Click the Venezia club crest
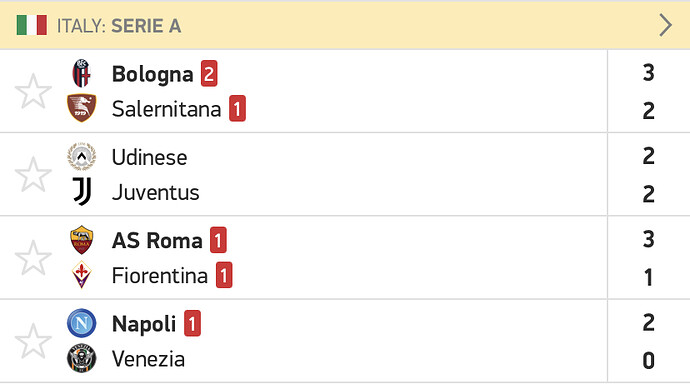The width and height of the screenshot is (690, 384). click(x=81, y=358)
